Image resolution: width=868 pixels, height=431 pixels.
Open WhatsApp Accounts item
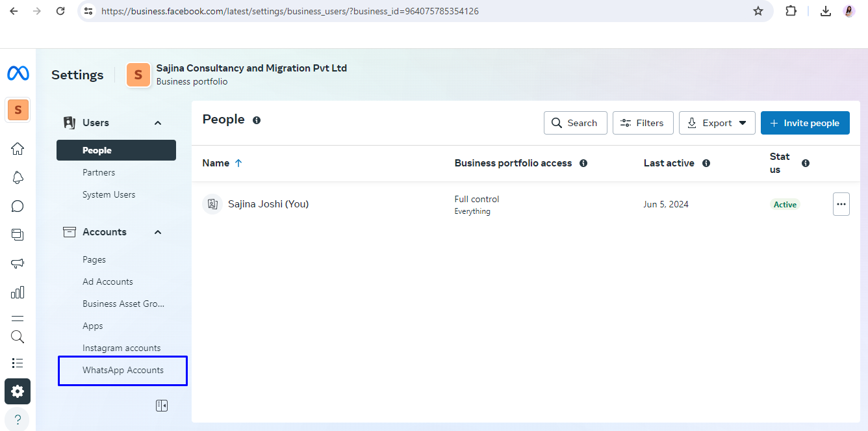click(123, 371)
